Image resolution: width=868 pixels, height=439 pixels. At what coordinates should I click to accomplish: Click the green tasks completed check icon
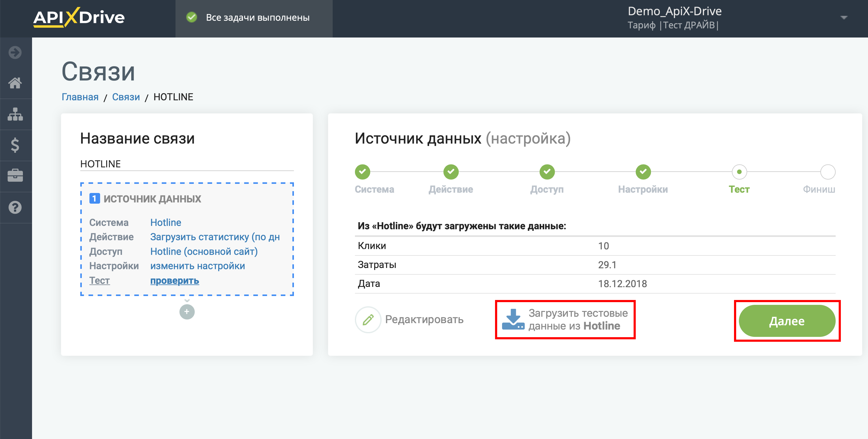tap(191, 17)
